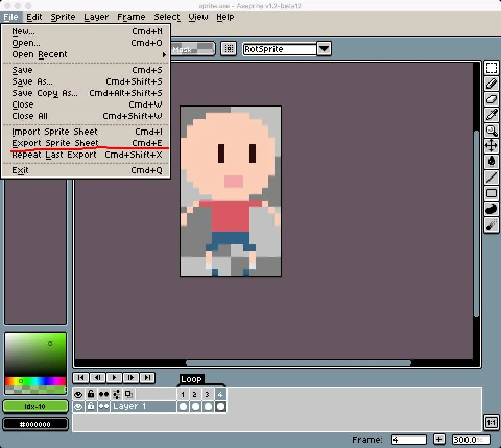Open the RotSprite algorithm dropdown
Screen dimensions: 501x448
click(324, 49)
